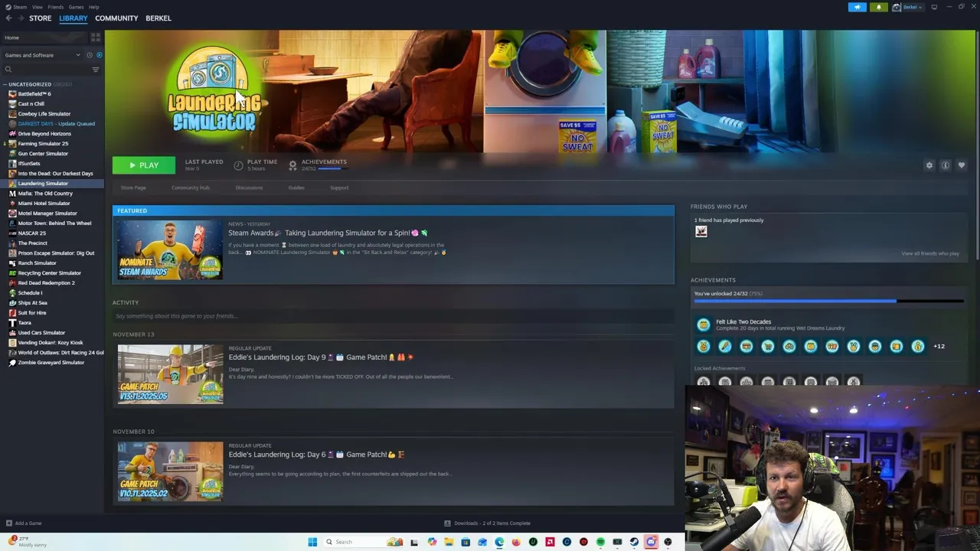Screen dimensions: 980x551
Task: Open the Support link
Action: click(x=339, y=187)
